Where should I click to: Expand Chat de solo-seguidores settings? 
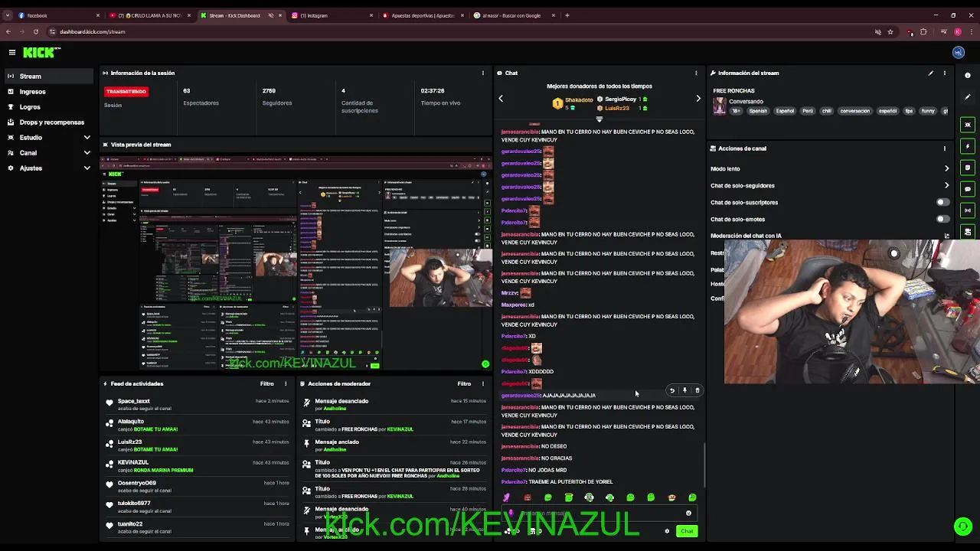click(x=946, y=185)
